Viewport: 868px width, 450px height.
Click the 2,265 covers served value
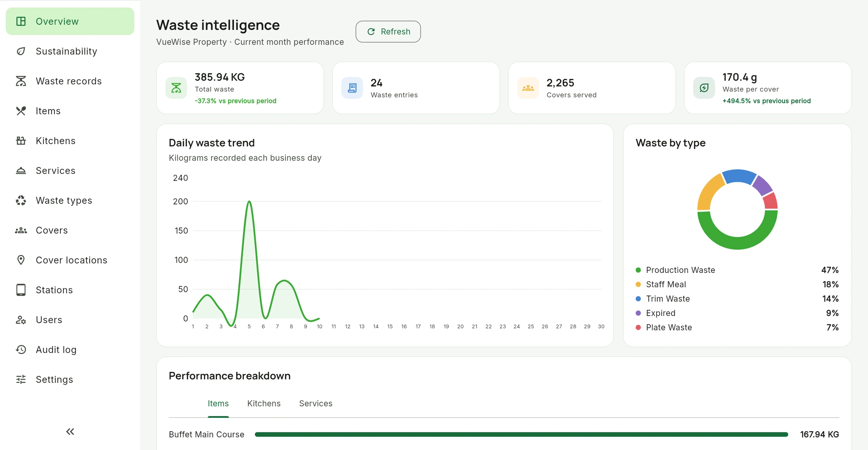(560, 83)
